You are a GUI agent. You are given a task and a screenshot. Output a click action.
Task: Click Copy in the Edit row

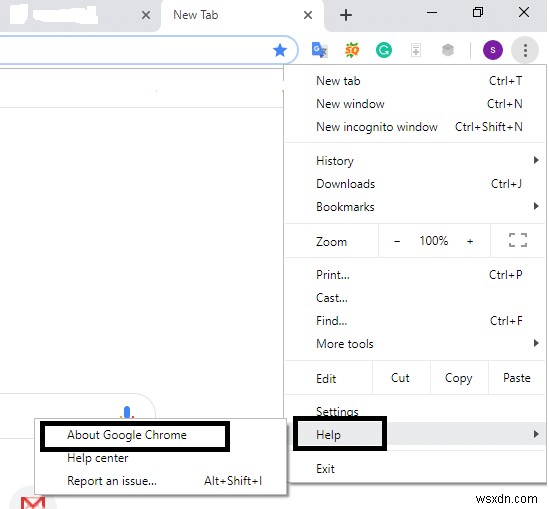459,378
